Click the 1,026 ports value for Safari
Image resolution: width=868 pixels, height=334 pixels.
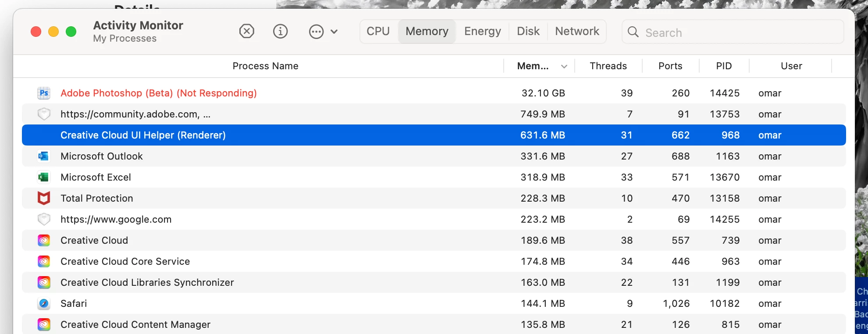point(676,304)
